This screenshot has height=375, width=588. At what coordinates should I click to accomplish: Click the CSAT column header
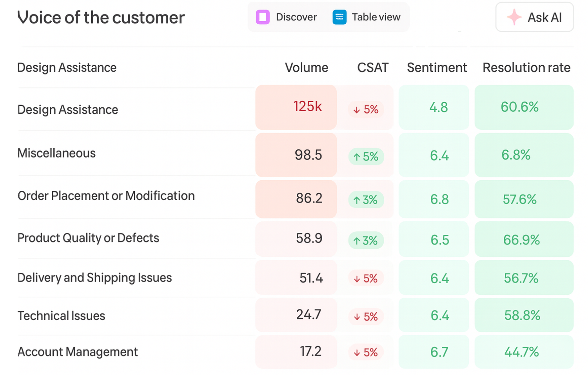pyautogui.click(x=372, y=67)
